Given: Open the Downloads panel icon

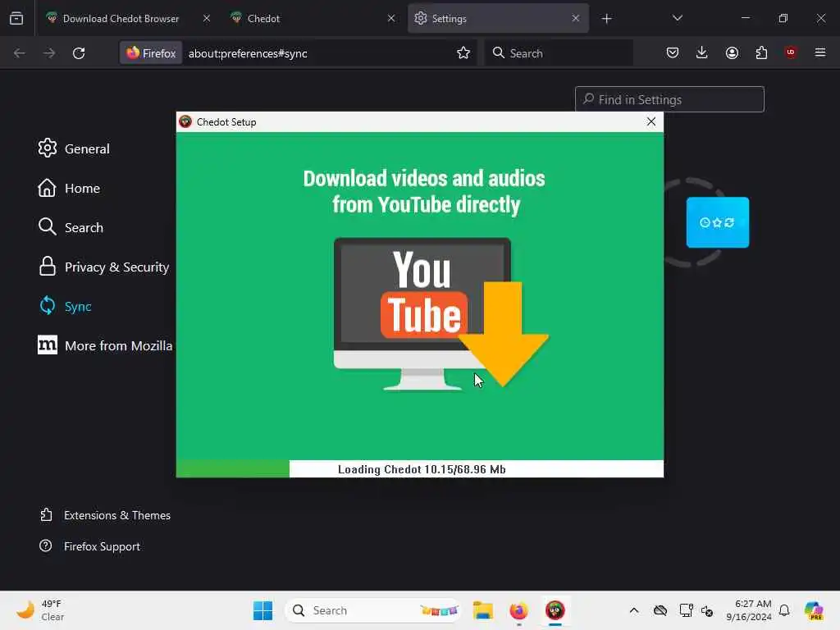Looking at the screenshot, I should click(702, 52).
